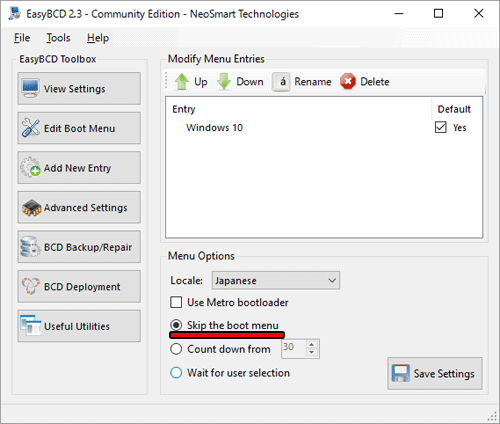Decrease the countdown seconds with down arrow
Viewport: 500px width, 424px height.
[312, 353]
